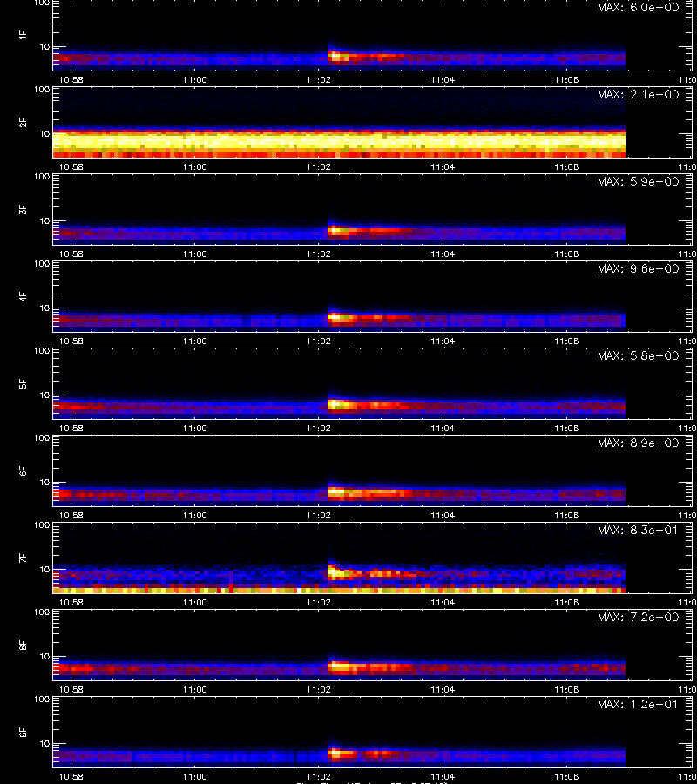The width and height of the screenshot is (697, 784).
Task: Click the 11:06 time label below panel 2F
Action: pos(566,166)
